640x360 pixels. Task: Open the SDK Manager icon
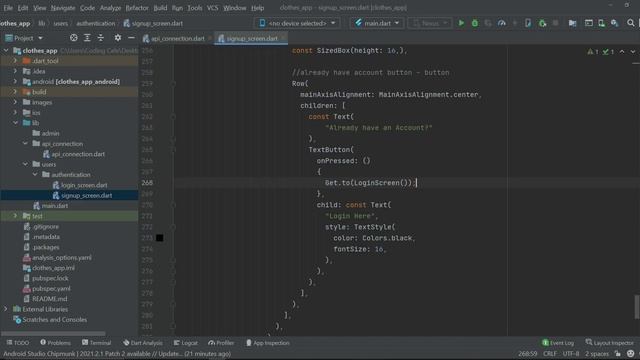[x=615, y=23]
